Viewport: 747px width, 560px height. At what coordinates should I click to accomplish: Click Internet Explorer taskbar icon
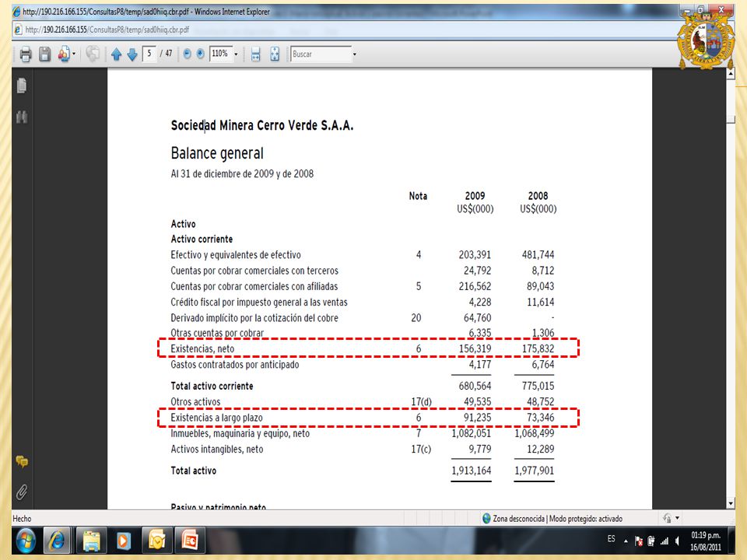coord(57,541)
